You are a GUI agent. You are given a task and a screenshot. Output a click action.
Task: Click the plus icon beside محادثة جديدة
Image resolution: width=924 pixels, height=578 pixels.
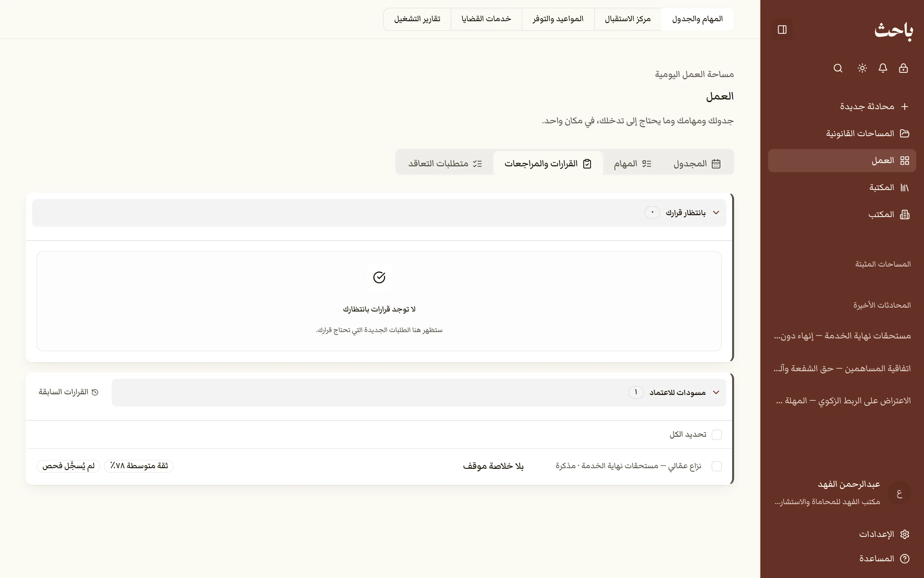click(x=904, y=107)
